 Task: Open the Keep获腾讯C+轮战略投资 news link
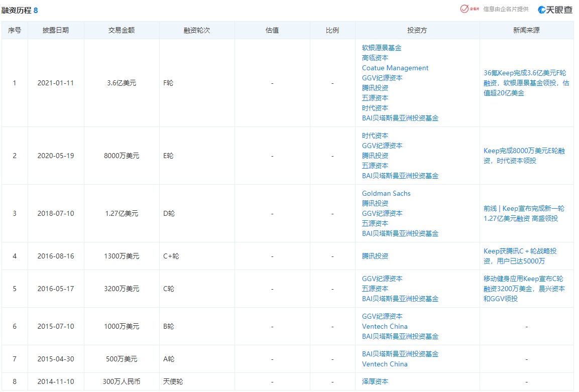point(520,256)
